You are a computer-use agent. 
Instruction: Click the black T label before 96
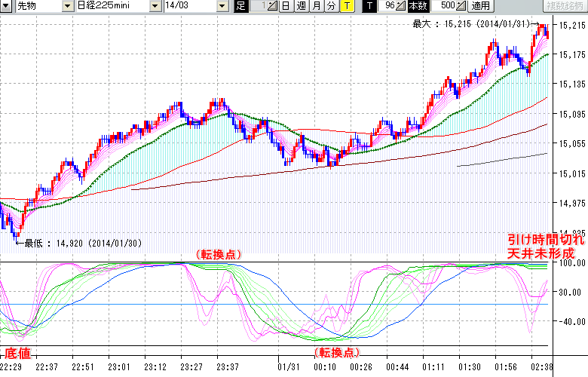pos(369,6)
